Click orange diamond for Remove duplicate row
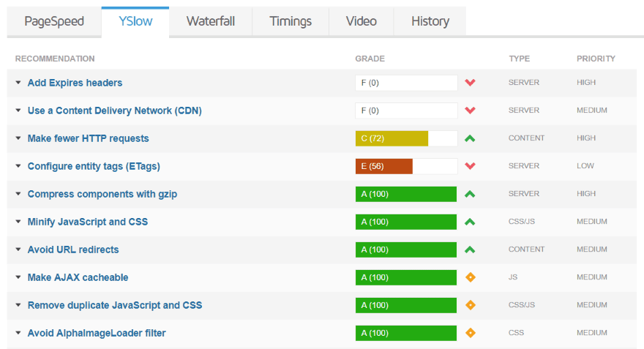This screenshot has height=349, width=644. 471,305
